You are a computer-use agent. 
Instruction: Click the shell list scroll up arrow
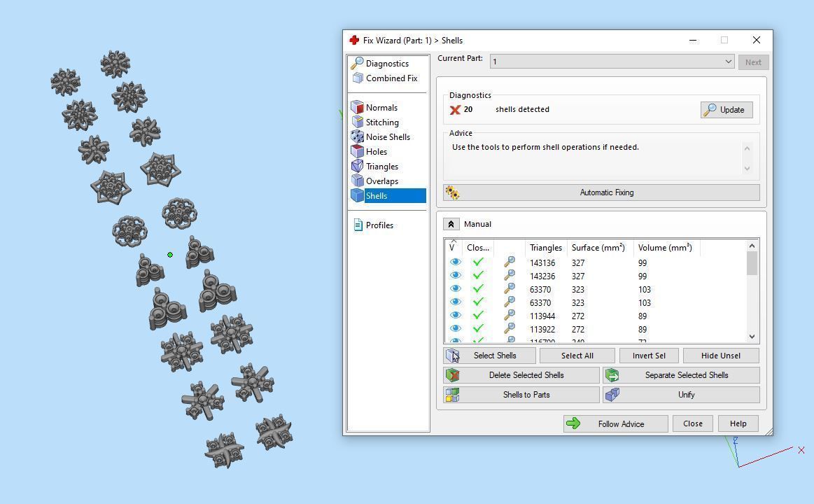(x=752, y=246)
